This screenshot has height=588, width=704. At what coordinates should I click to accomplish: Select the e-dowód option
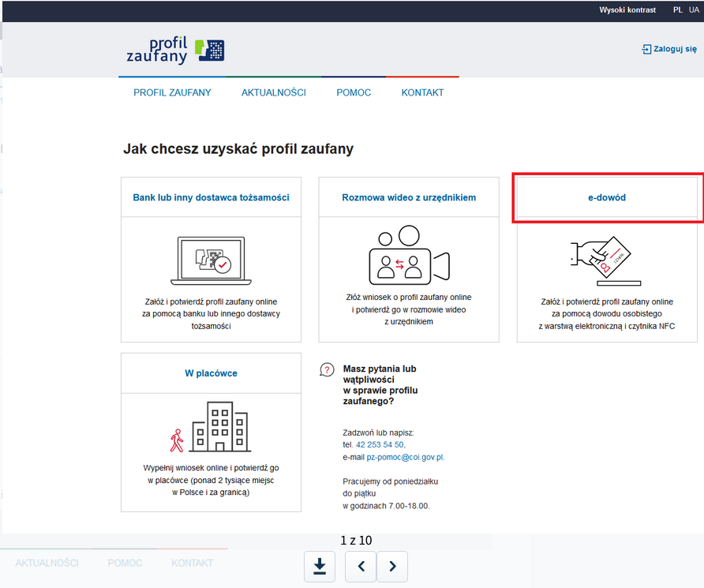pyautogui.click(x=607, y=197)
